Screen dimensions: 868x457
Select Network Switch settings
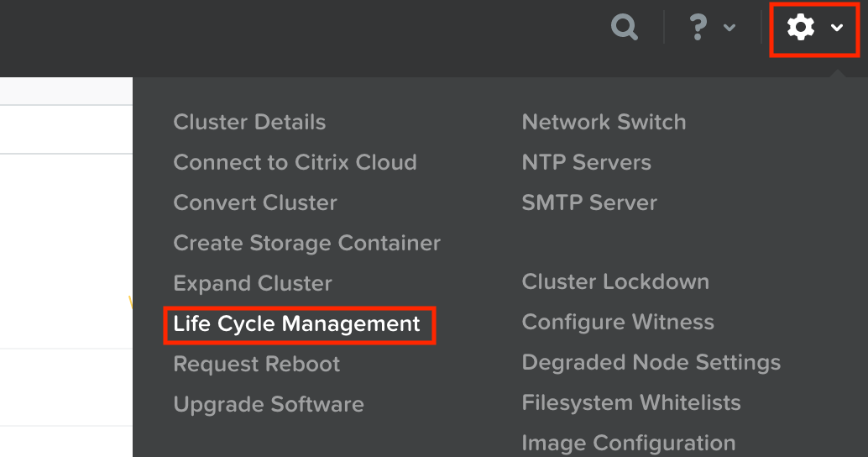(604, 122)
